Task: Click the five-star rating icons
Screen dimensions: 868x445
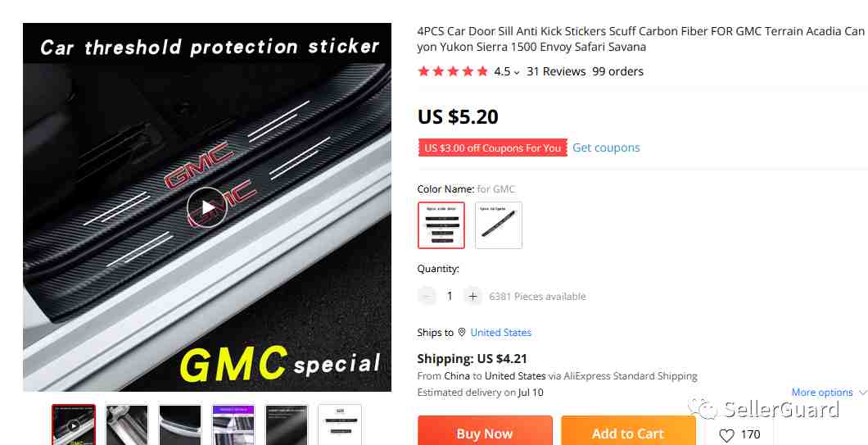Action: click(453, 71)
